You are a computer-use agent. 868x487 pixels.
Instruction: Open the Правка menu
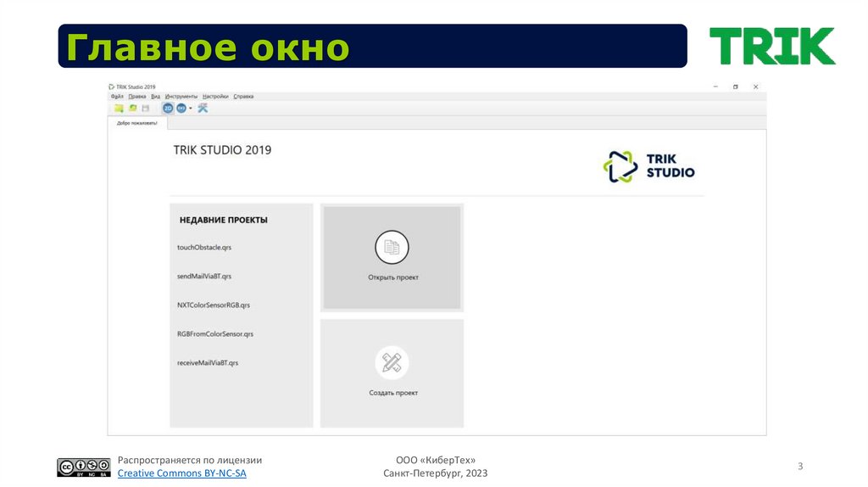(x=137, y=97)
